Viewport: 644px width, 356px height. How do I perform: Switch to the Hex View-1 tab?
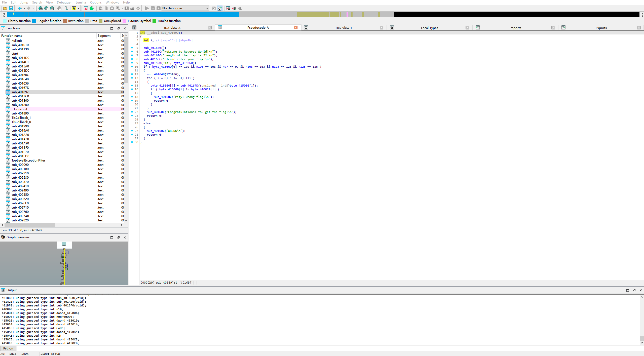click(x=344, y=28)
